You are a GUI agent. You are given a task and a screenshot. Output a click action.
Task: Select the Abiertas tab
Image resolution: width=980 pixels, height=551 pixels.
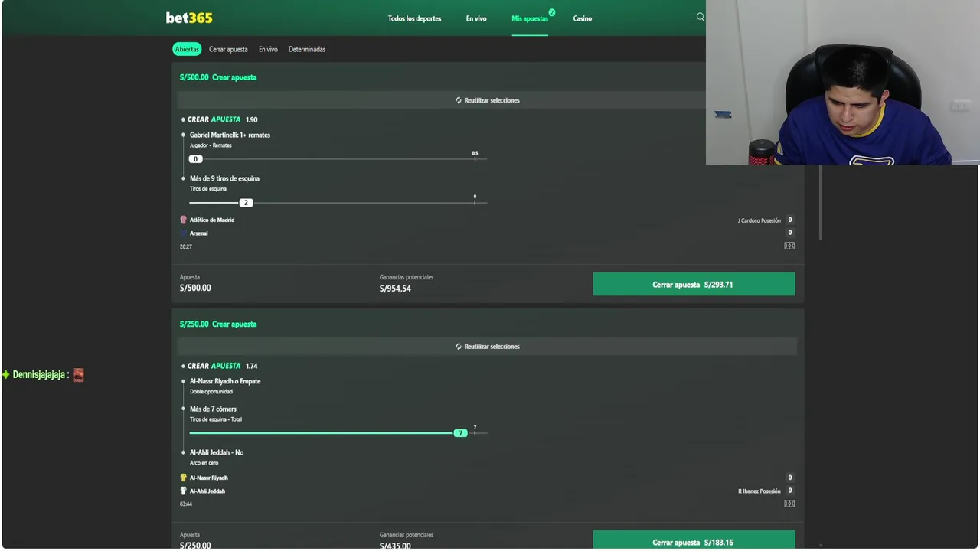187,49
